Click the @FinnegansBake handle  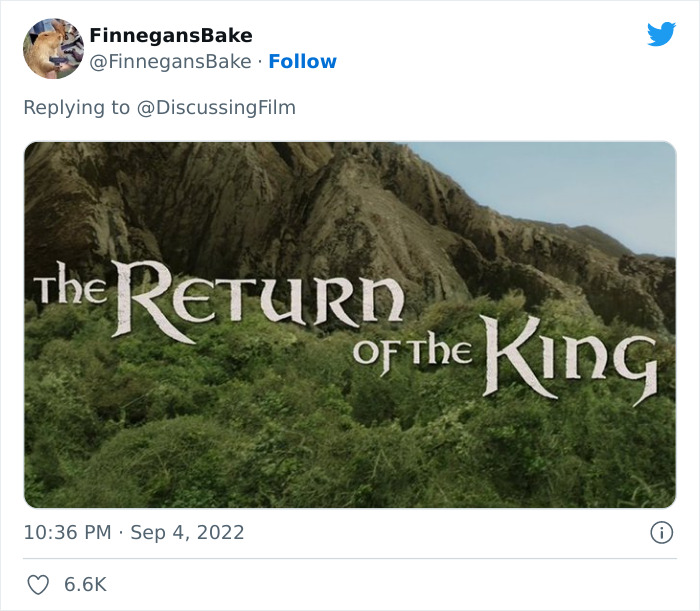(170, 62)
